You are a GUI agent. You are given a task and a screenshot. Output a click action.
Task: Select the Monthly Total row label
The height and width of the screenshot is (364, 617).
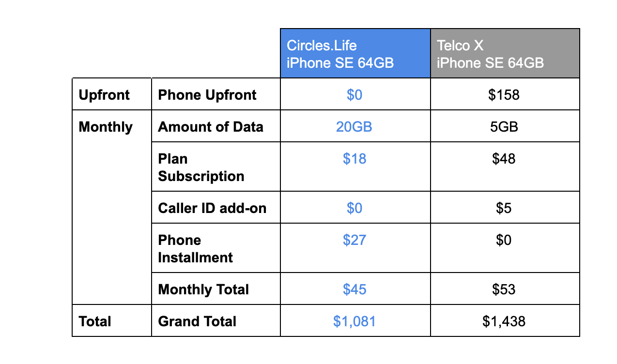tap(203, 289)
